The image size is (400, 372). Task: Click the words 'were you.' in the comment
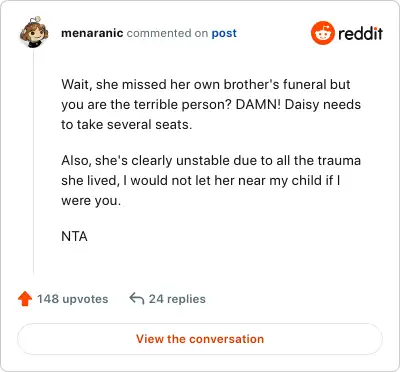[x=91, y=201]
